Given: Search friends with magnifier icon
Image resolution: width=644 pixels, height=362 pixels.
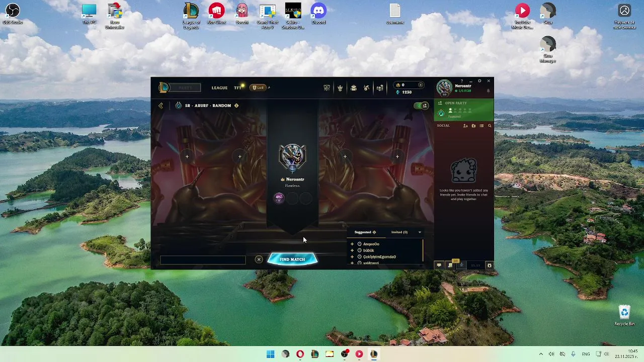Looking at the screenshot, I should point(490,126).
